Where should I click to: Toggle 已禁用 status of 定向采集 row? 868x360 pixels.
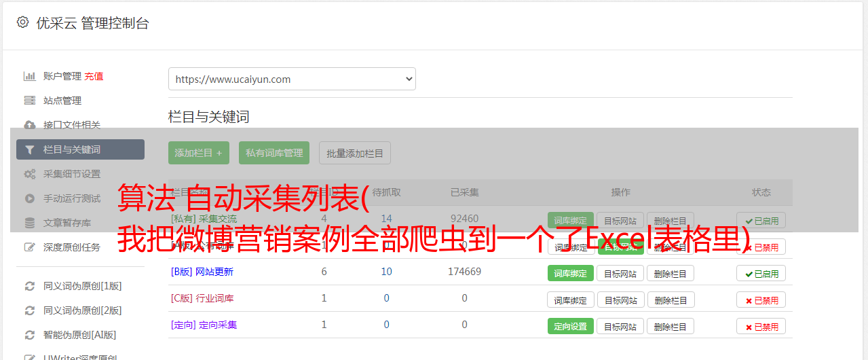click(761, 327)
